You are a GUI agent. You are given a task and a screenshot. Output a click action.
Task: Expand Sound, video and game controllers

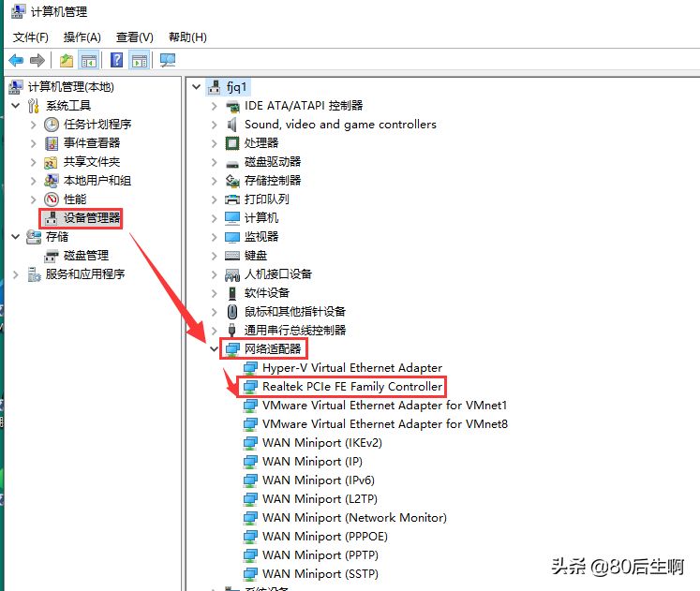pyautogui.click(x=214, y=125)
